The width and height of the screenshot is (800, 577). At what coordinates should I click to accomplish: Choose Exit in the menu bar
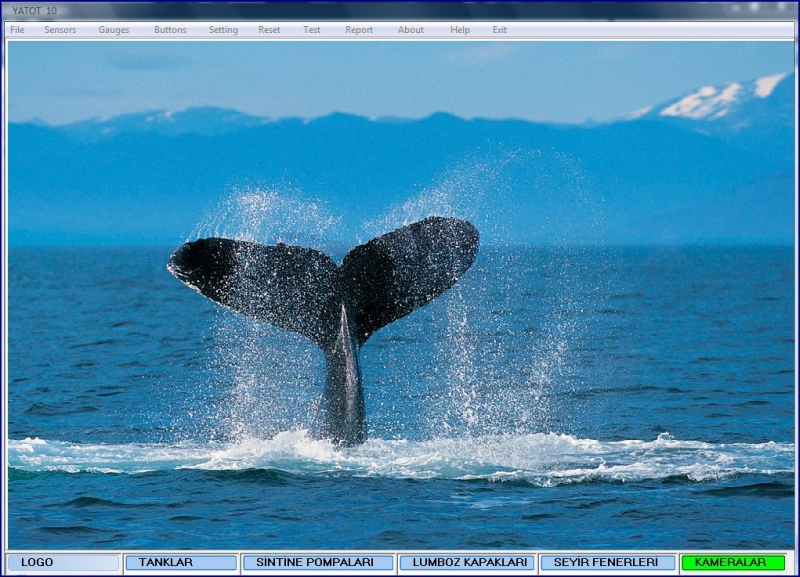(x=500, y=30)
